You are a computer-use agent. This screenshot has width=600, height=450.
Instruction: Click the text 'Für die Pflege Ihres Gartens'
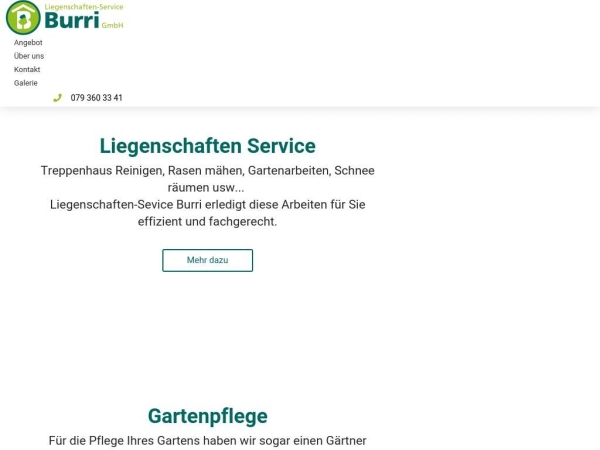pos(207,440)
